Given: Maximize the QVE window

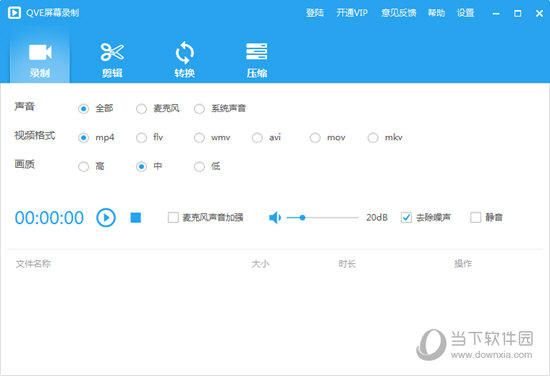Looking at the screenshot, I should [518, 14].
